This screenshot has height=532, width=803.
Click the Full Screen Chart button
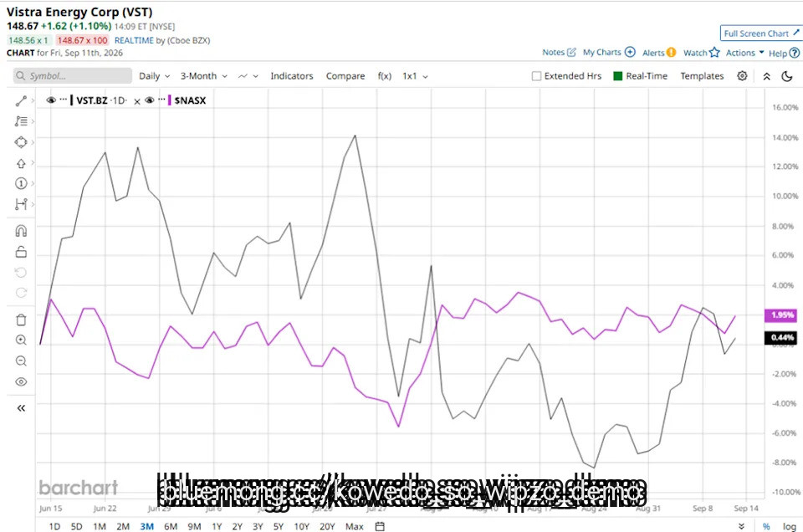click(x=761, y=33)
